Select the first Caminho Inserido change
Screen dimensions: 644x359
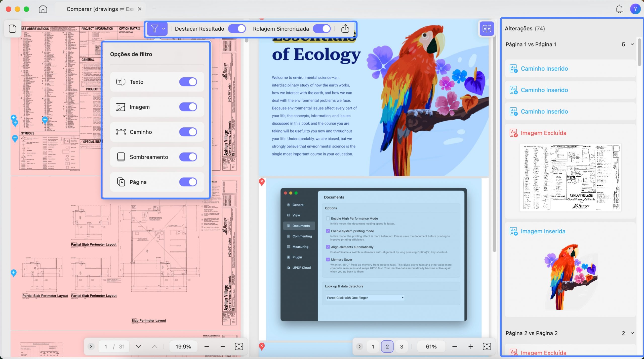[x=570, y=69]
